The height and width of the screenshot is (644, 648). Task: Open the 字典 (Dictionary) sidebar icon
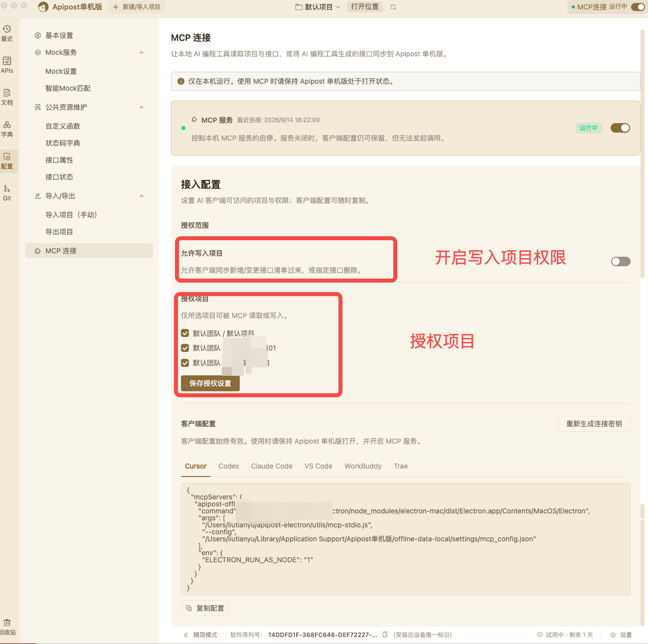point(7,129)
